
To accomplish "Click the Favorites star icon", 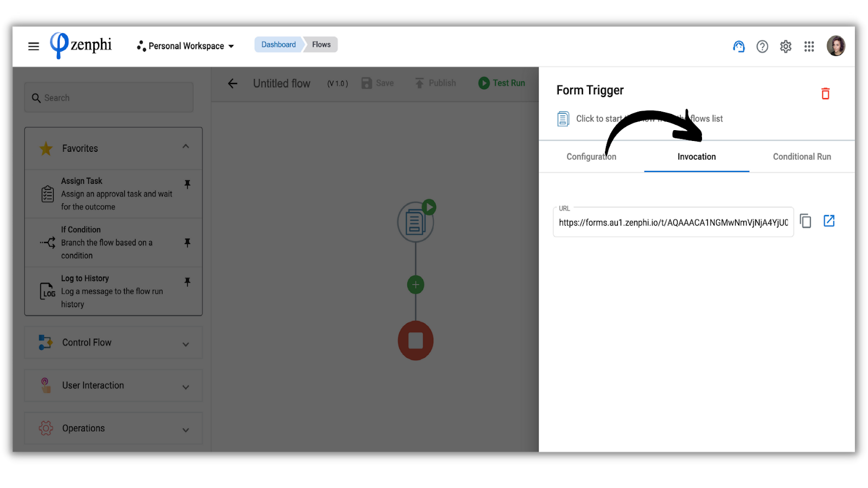I will [46, 149].
